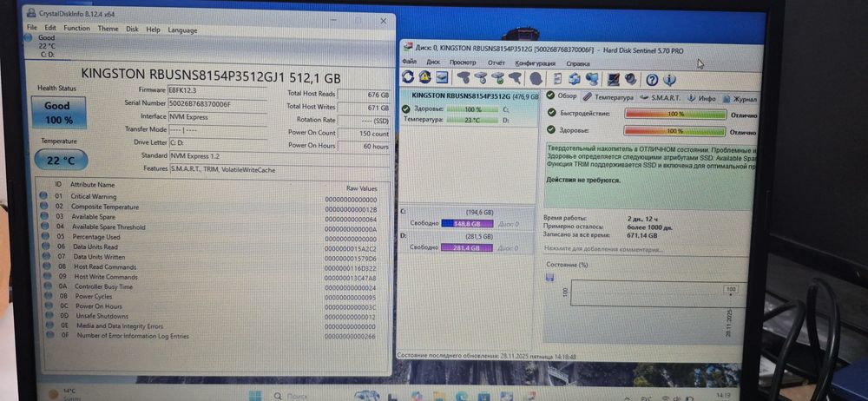Open the Просмотр menu
The image size is (868, 401).
tap(463, 62)
